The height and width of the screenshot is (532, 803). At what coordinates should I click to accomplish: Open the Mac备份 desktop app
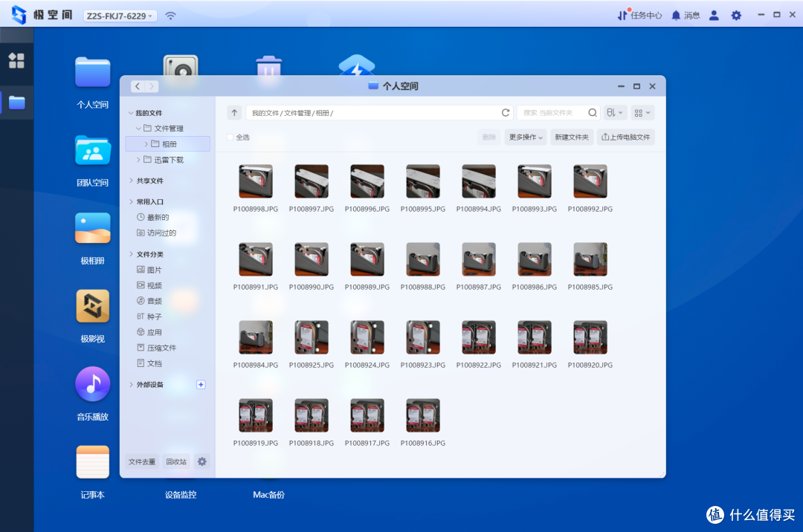[268, 495]
